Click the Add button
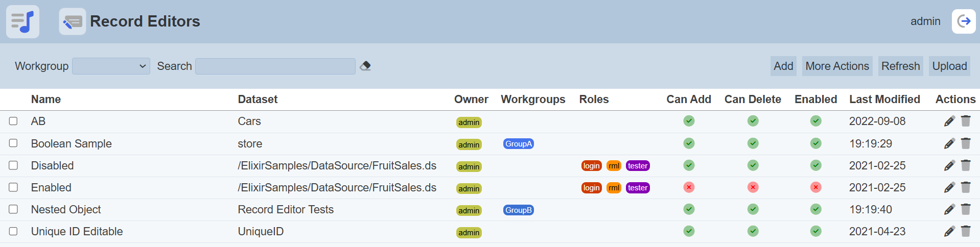Viewport: 980px width, 247px height. 783,66
